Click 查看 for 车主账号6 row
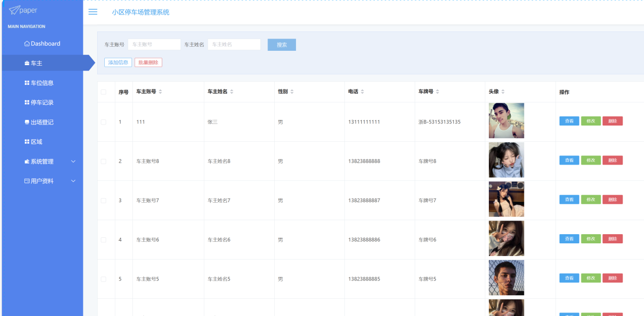 [569, 239]
